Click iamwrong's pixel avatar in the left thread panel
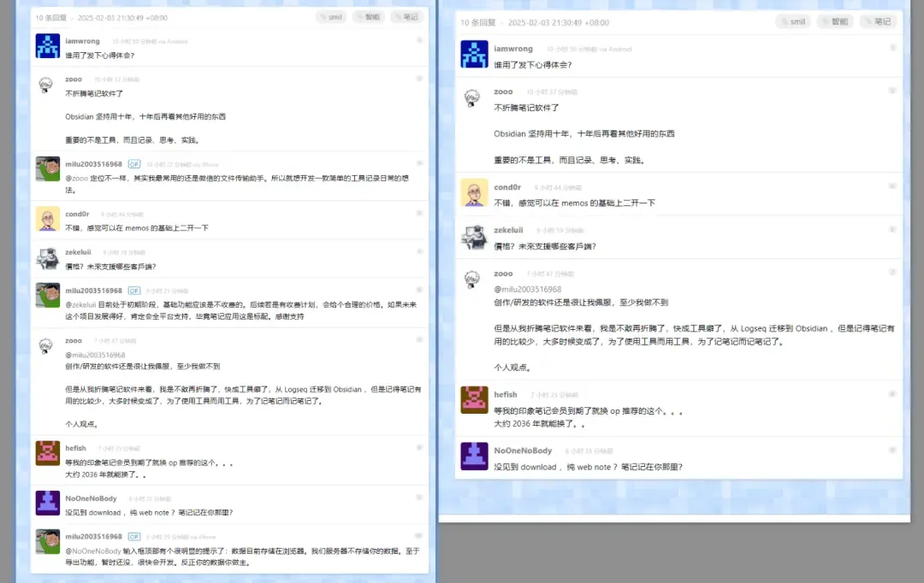This screenshot has height=583, width=924. 48,46
